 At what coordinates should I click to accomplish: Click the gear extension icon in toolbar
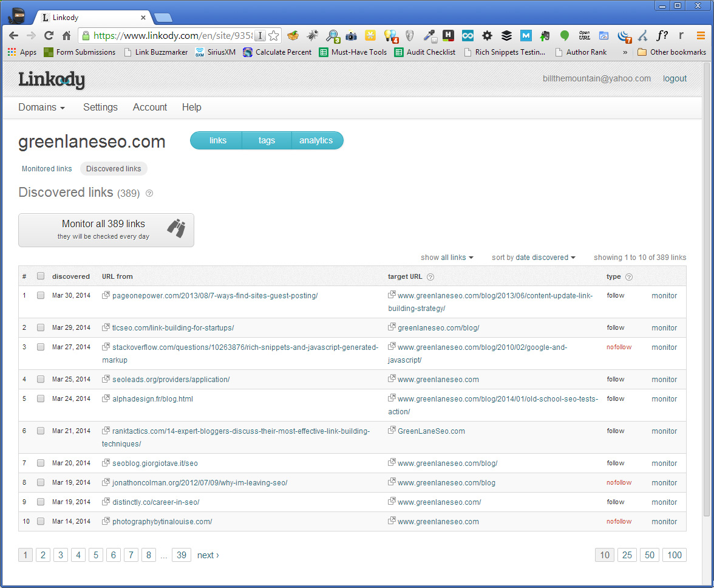point(487,35)
